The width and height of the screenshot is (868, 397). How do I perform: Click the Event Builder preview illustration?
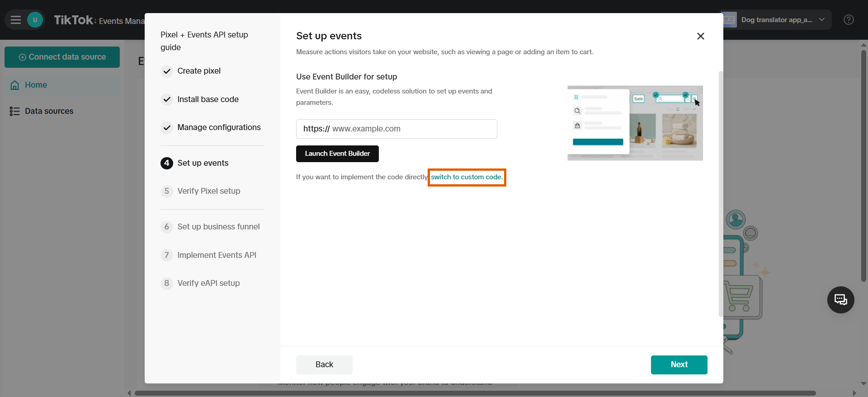(x=635, y=123)
